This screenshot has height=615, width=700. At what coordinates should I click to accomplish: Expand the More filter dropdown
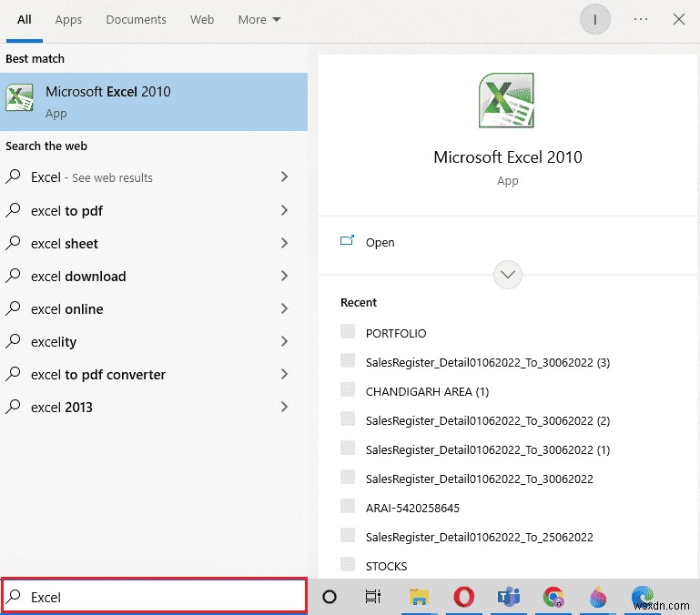point(259,19)
